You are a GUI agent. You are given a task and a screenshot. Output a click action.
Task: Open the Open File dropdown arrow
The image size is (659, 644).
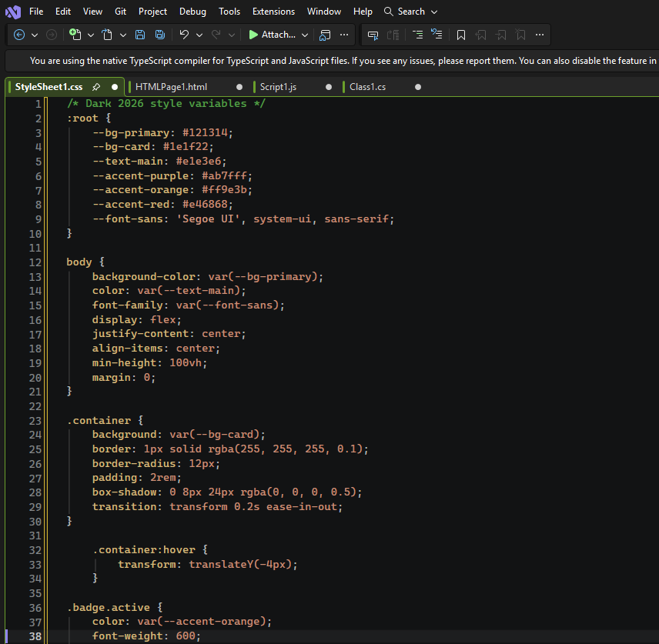[x=122, y=35]
